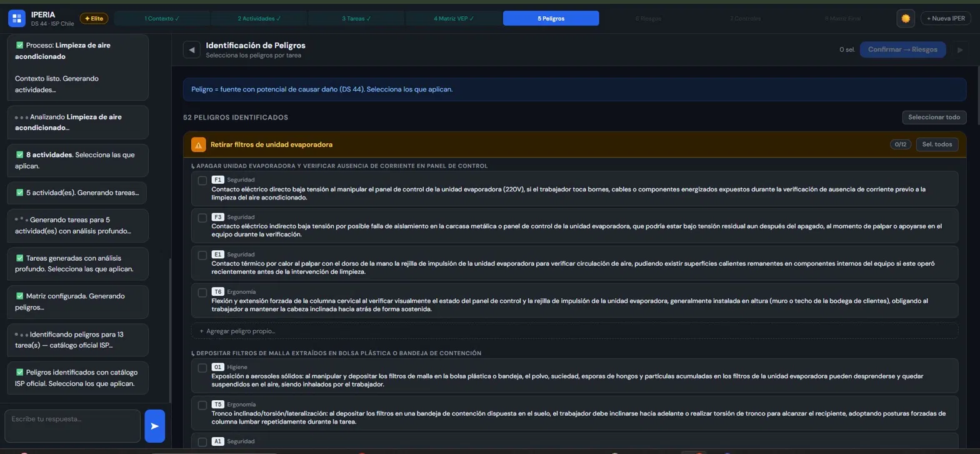Check the F3 contacto eléctrico indirecto hazard
Viewport: 980px width, 454px height.
202,218
